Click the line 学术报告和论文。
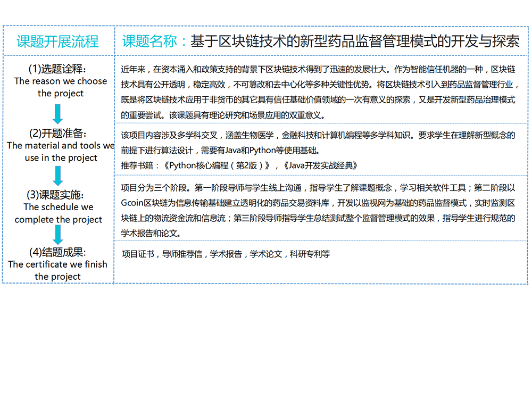The image size is (532, 399). (x=151, y=234)
